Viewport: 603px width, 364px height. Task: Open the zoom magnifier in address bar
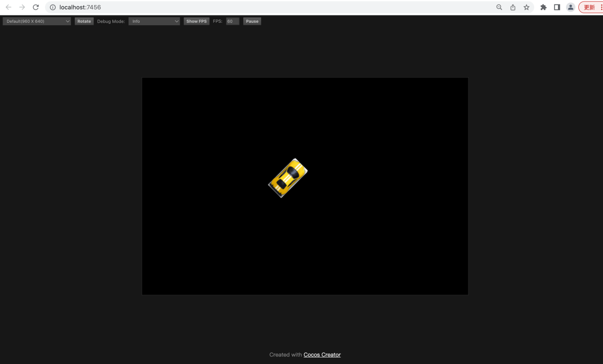click(499, 7)
